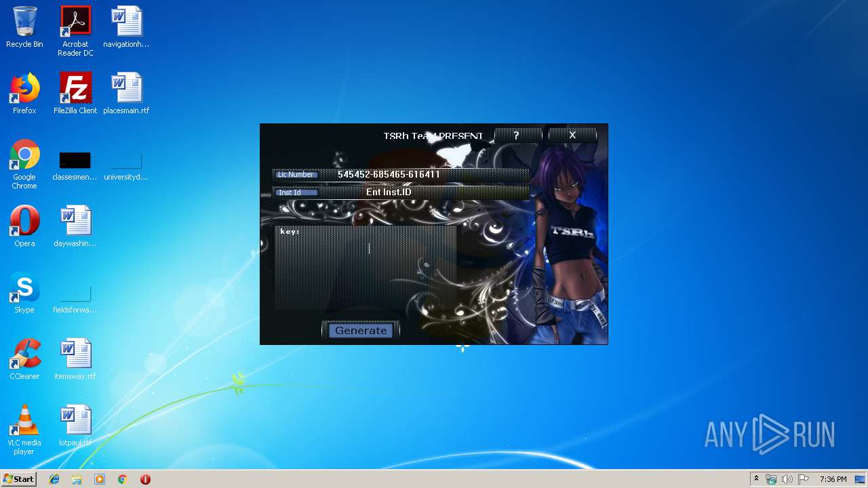Viewport: 868px width, 488px height.
Task: Open FileZilla Client shortcut
Action: click(x=75, y=94)
